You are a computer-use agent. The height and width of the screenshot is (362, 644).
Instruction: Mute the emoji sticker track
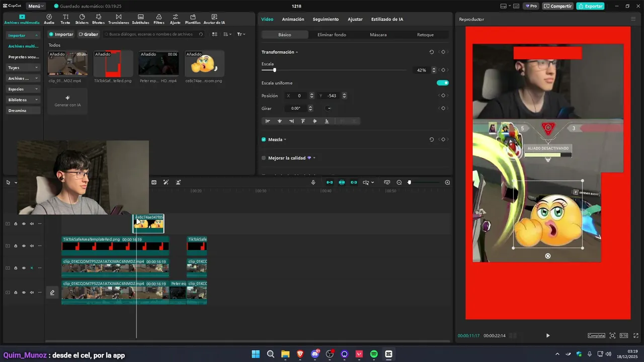coord(32,224)
